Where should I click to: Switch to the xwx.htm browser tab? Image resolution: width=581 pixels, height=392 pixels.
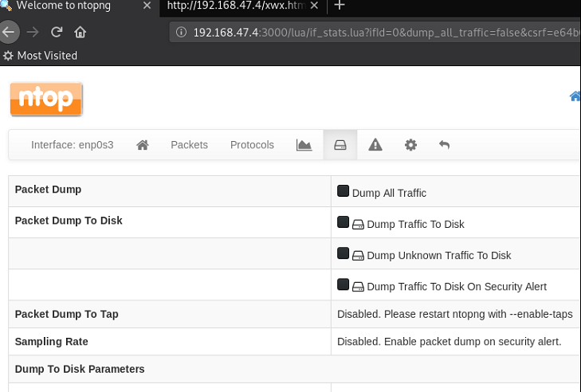[x=236, y=6]
